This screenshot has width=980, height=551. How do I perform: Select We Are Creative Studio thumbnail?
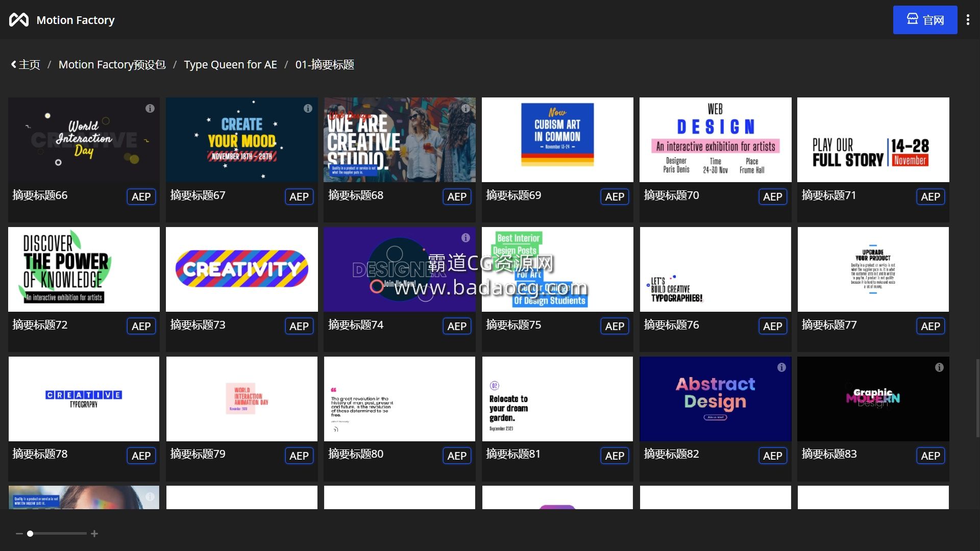pos(399,140)
